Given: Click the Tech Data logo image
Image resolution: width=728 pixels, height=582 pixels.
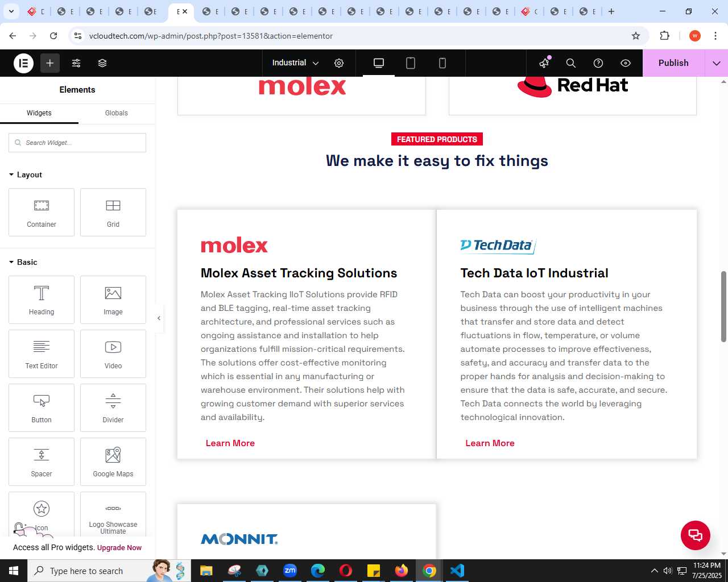Looking at the screenshot, I should pos(498,246).
